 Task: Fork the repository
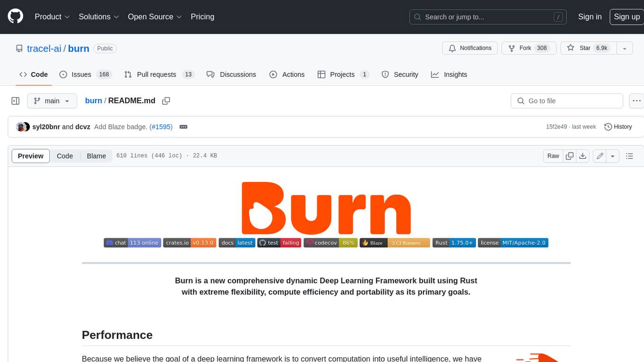click(528, 48)
